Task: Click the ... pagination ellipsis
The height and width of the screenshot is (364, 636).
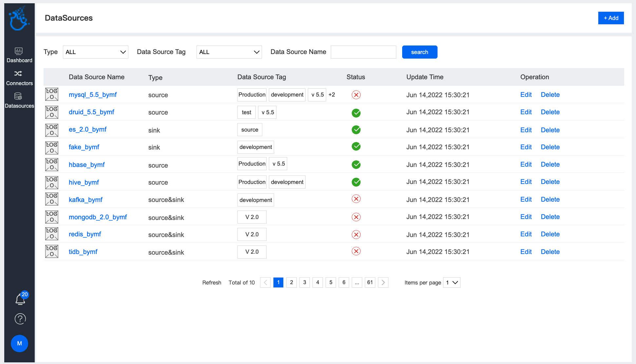Action: 357,282
